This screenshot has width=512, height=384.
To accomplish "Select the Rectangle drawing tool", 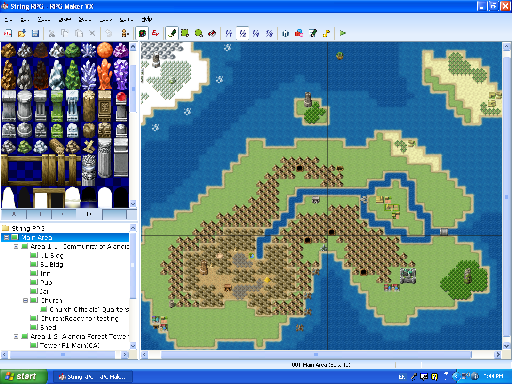I will (x=185, y=33).
